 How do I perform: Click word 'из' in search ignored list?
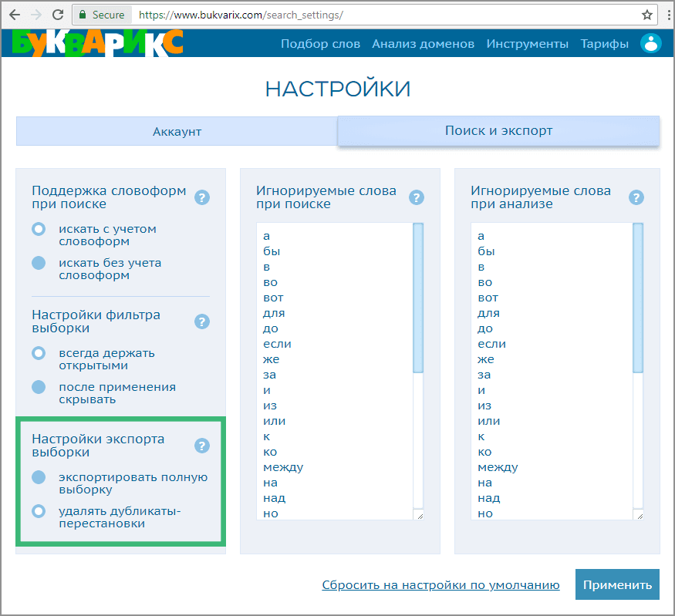[x=270, y=406]
